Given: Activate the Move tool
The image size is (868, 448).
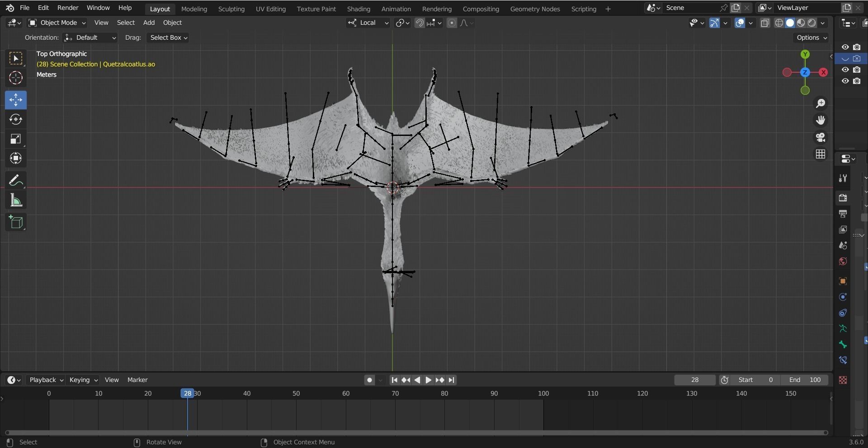Looking at the screenshot, I should click(16, 100).
